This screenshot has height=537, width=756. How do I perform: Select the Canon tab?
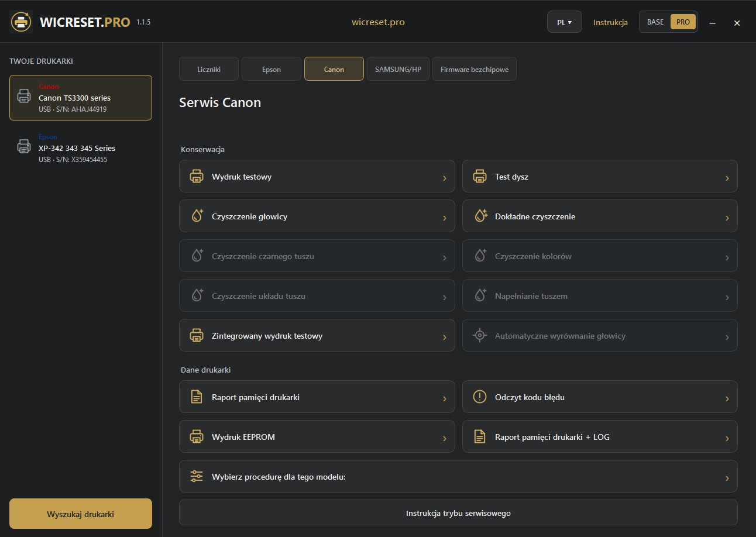pos(334,69)
